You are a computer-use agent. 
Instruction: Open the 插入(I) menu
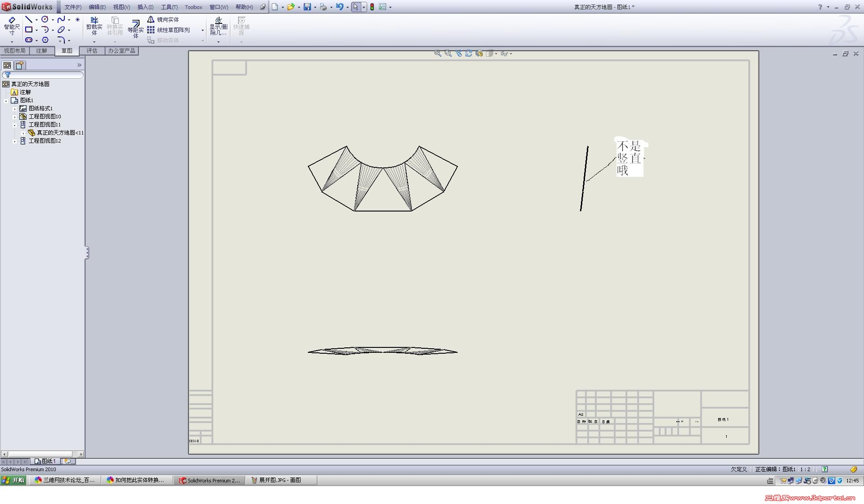point(145,7)
